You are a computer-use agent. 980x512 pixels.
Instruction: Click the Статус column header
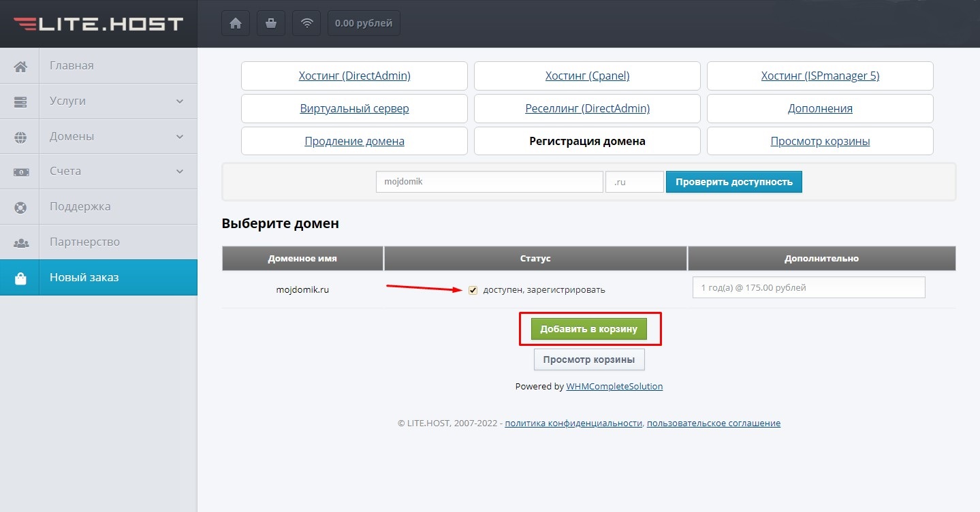coord(536,259)
